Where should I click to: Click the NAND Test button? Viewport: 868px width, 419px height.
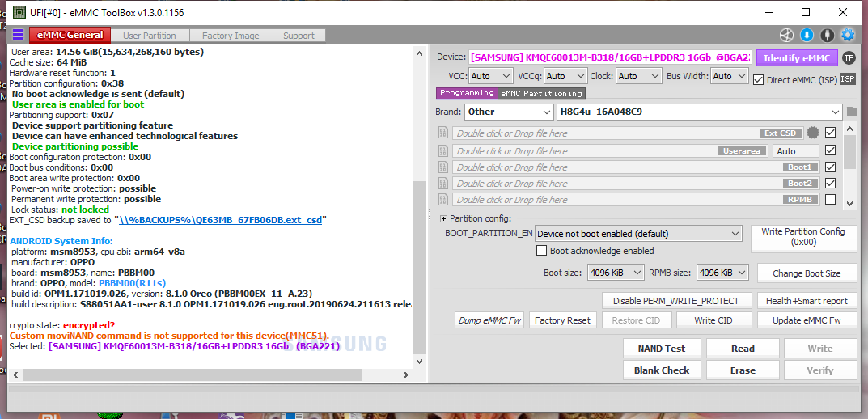click(662, 348)
